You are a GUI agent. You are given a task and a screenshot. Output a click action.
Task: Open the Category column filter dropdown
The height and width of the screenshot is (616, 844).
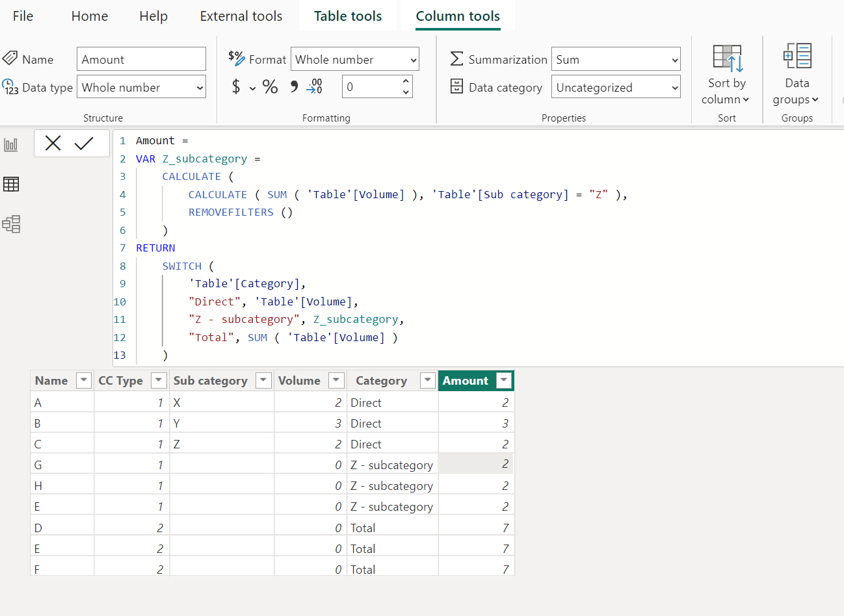point(427,380)
